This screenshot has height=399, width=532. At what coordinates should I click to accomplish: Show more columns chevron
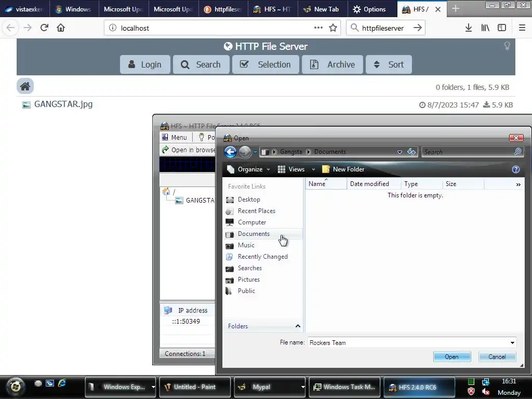518,184
